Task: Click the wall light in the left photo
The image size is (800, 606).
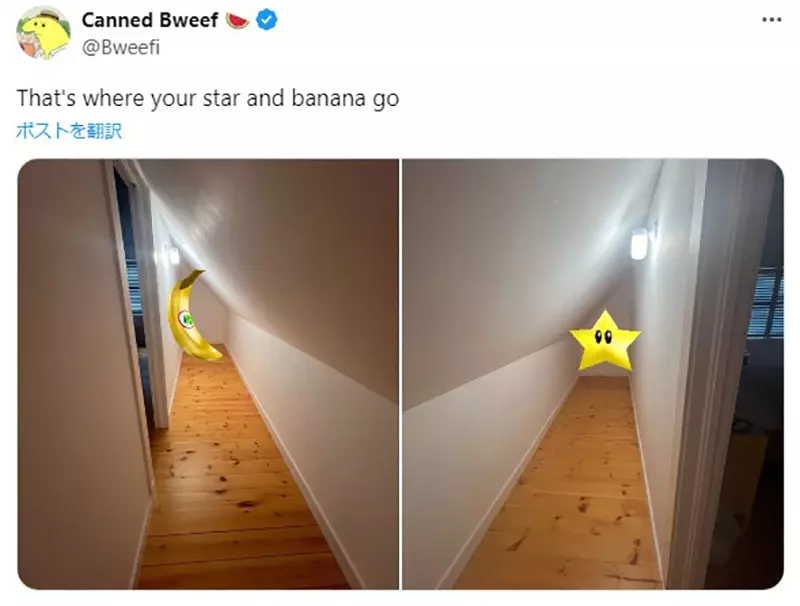Action: pos(174,256)
